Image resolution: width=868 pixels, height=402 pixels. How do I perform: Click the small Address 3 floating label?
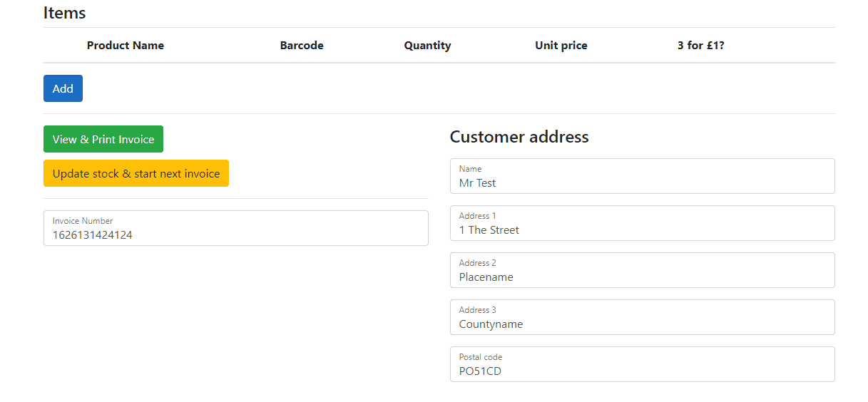click(x=478, y=310)
